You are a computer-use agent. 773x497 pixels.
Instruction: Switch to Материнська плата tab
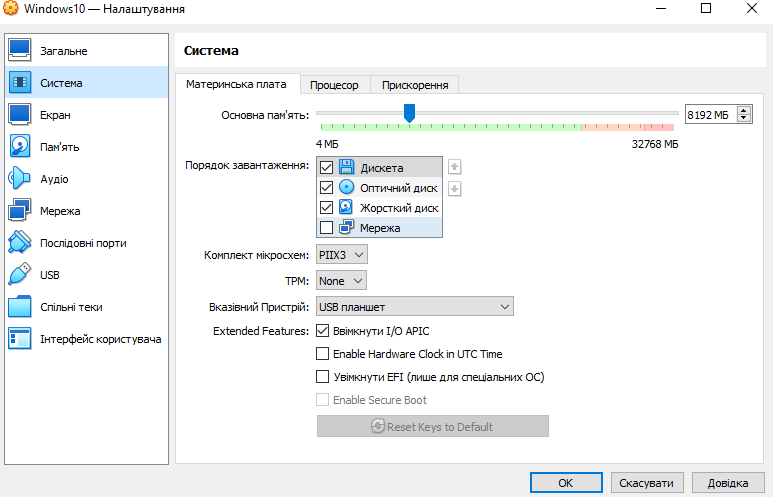(236, 84)
